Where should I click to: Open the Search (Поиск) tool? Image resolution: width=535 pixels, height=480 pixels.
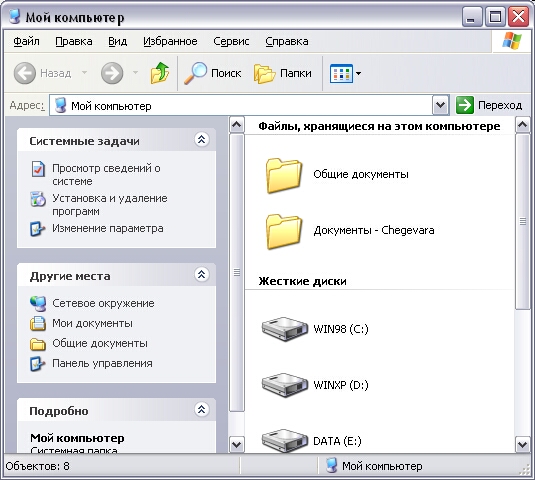coord(213,73)
